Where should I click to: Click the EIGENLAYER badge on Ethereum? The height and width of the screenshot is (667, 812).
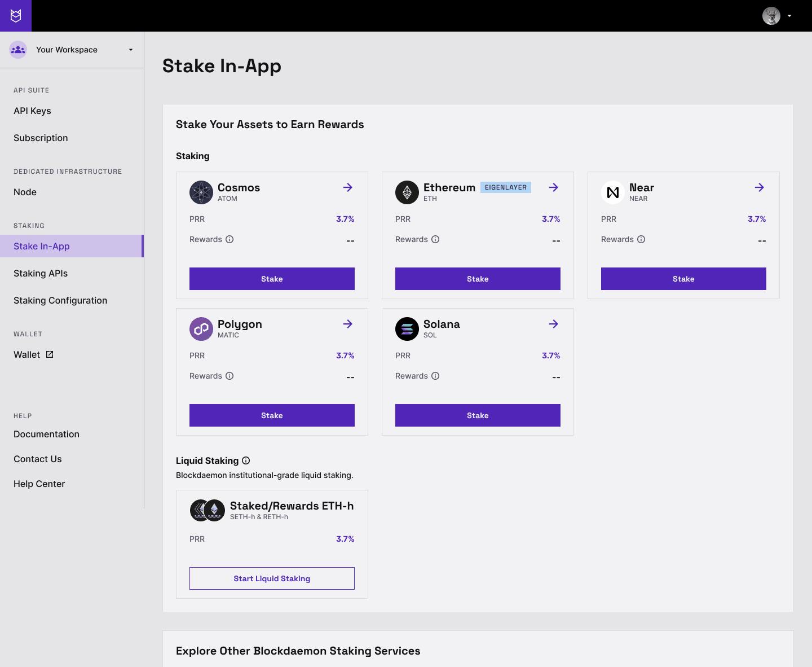click(x=506, y=187)
